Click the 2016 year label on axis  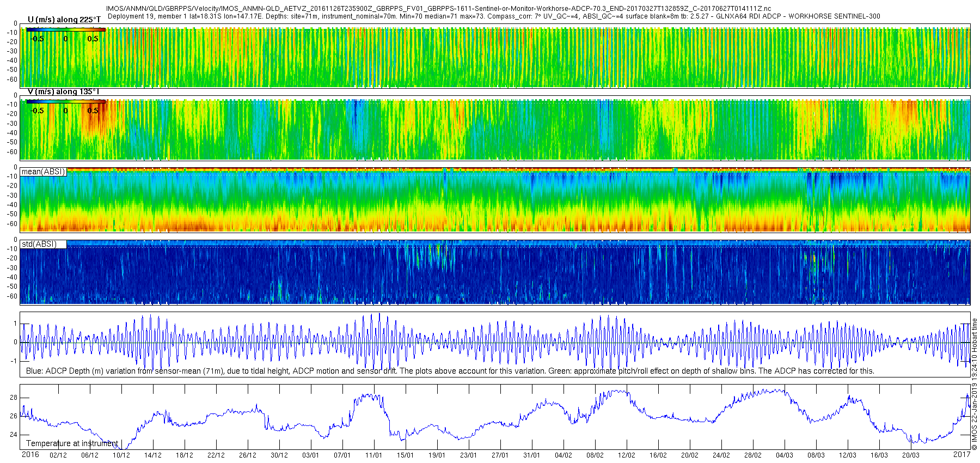coord(30,454)
